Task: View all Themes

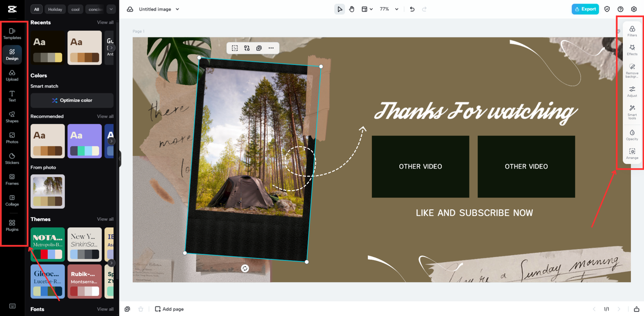Action: coord(105,219)
